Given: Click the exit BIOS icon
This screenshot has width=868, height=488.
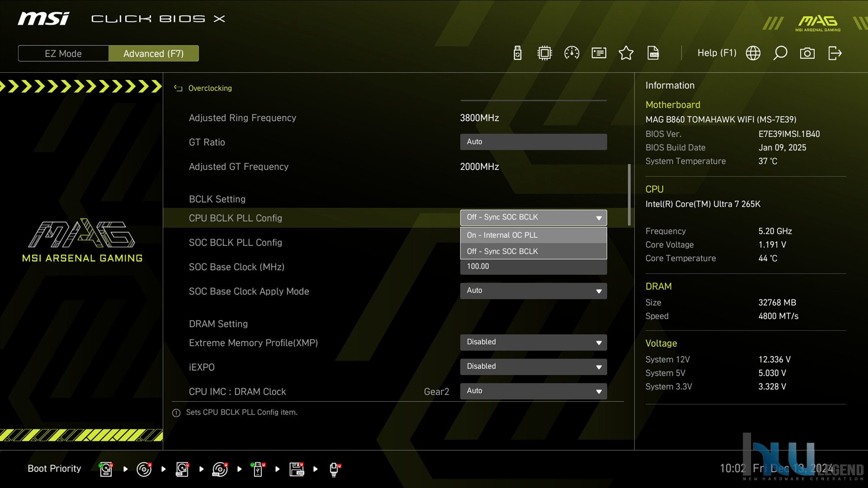Looking at the screenshot, I should 835,53.
